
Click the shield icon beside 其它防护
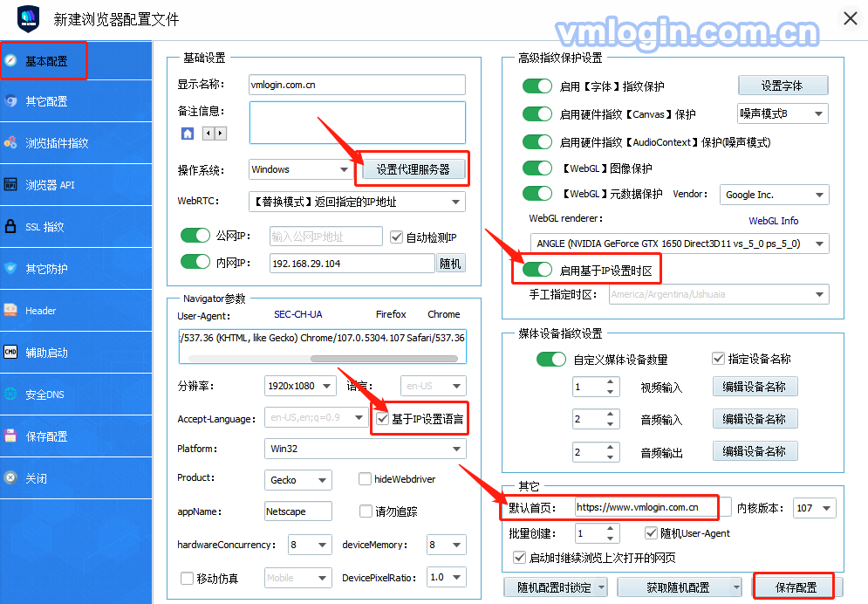(10, 269)
